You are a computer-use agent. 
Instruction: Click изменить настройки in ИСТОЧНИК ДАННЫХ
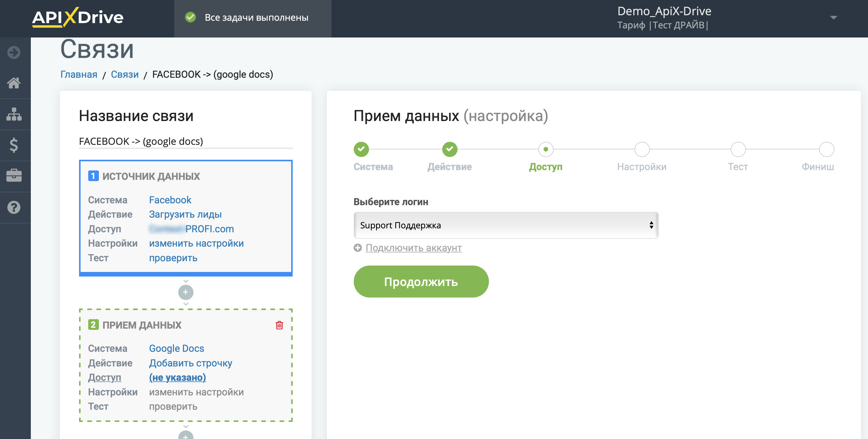(x=197, y=243)
